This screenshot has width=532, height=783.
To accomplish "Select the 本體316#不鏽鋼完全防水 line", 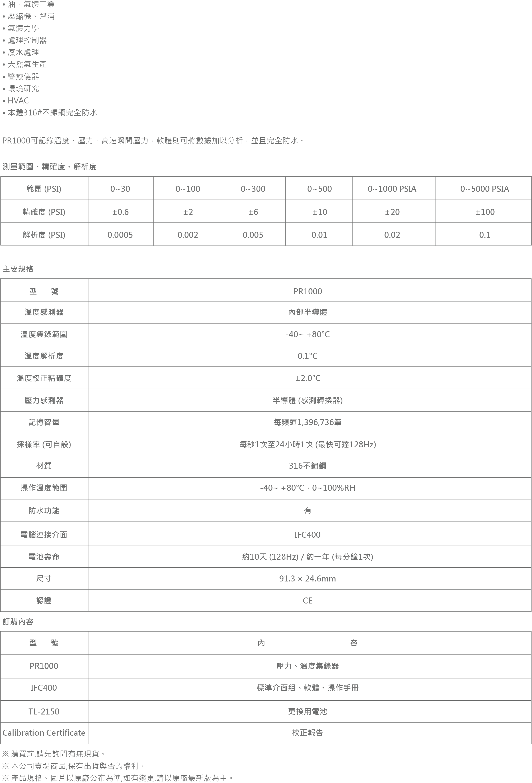I will (x=52, y=113).
